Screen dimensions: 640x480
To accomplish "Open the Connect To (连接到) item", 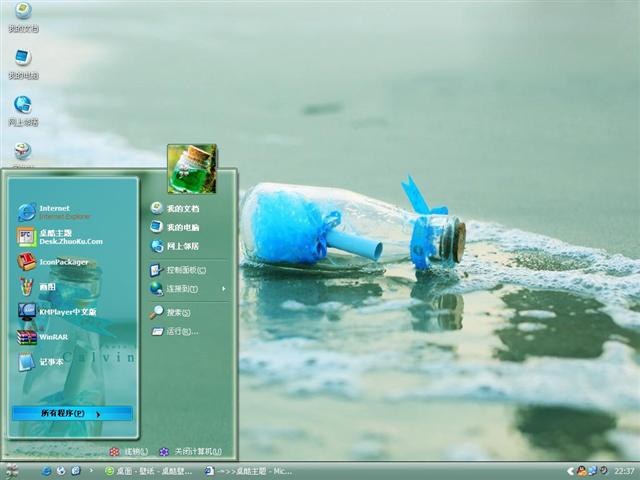I will 174,289.
